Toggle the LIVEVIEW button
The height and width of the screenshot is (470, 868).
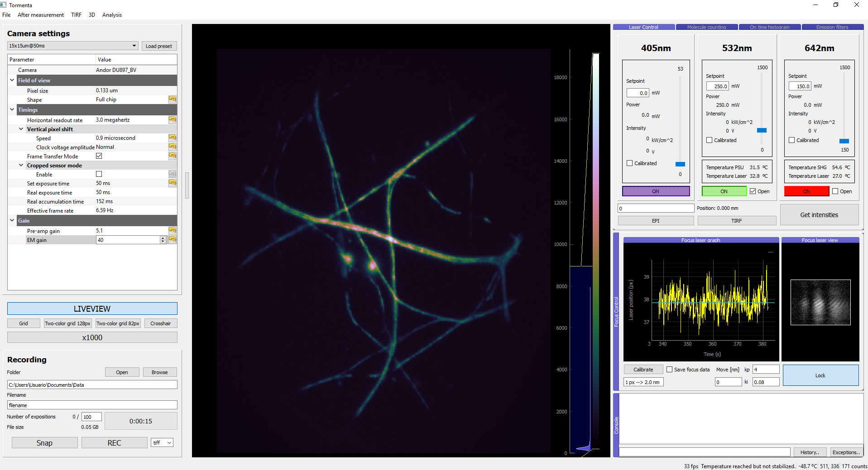coord(92,309)
